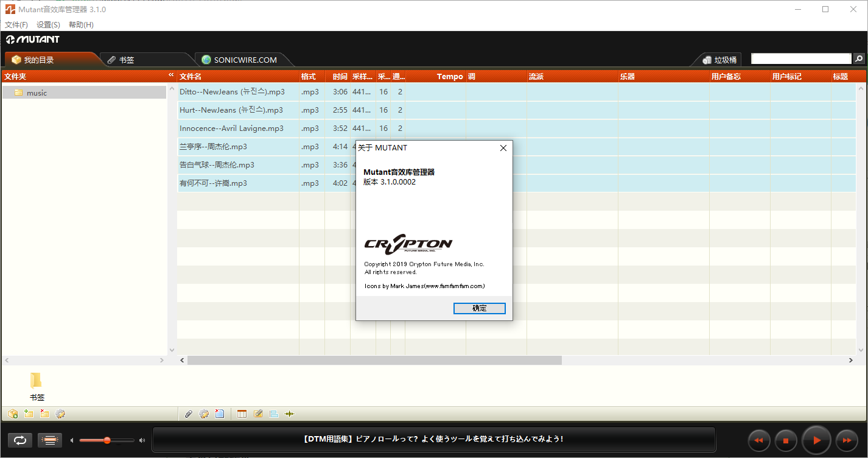Select file Hurt--NewJeans (뉴진스).mp3
868x458 pixels.
pos(231,110)
